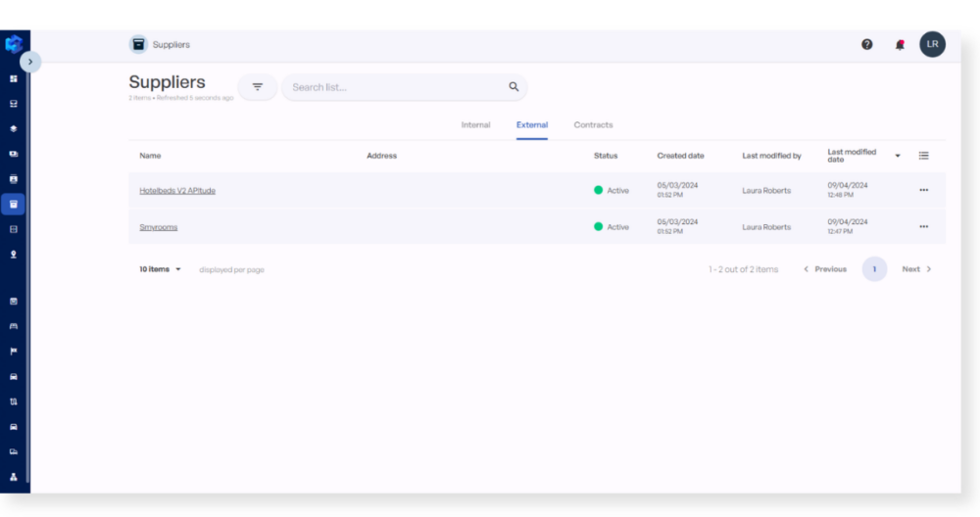Expand the sidebar with the chevron button
Image resolution: width=980 pixels, height=517 pixels.
point(30,62)
